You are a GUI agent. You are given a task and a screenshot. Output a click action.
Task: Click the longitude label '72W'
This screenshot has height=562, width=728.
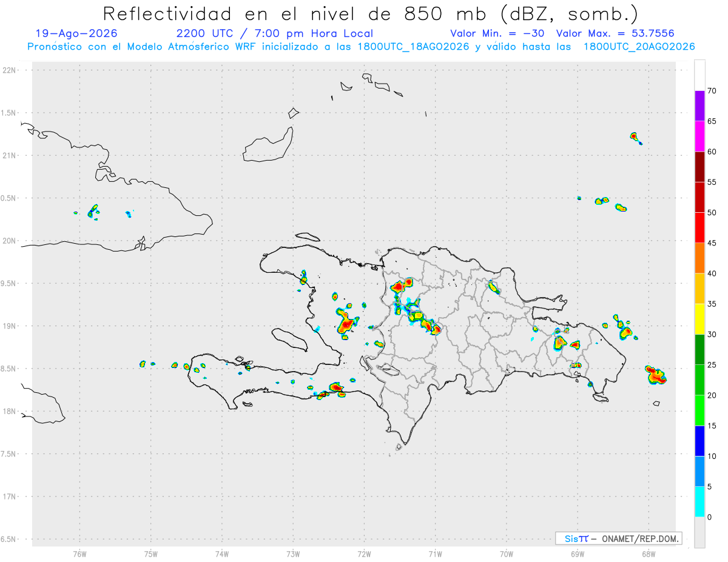[364, 554]
